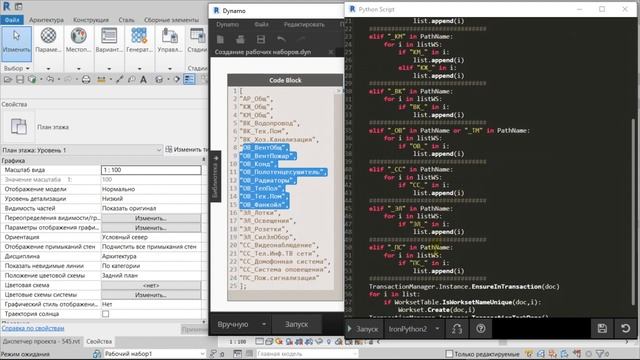The height and width of the screenshot is (360, 640).
Task: Click the migration assistant icon in Python editor
Action: click(x=457, y=329)
